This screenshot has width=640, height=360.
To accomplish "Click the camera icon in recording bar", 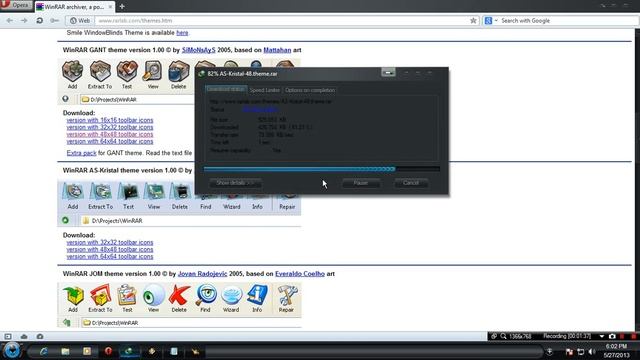I will (612, 336).
